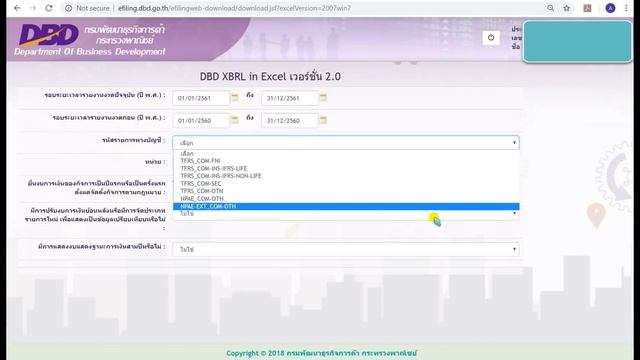Click the DBD logo in header

coord(49,35)
